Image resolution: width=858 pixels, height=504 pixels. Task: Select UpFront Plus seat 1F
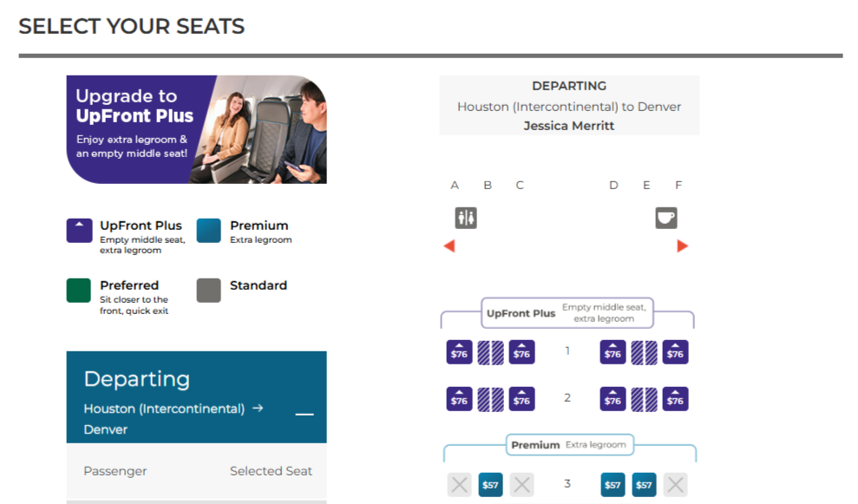pos(675,352)
